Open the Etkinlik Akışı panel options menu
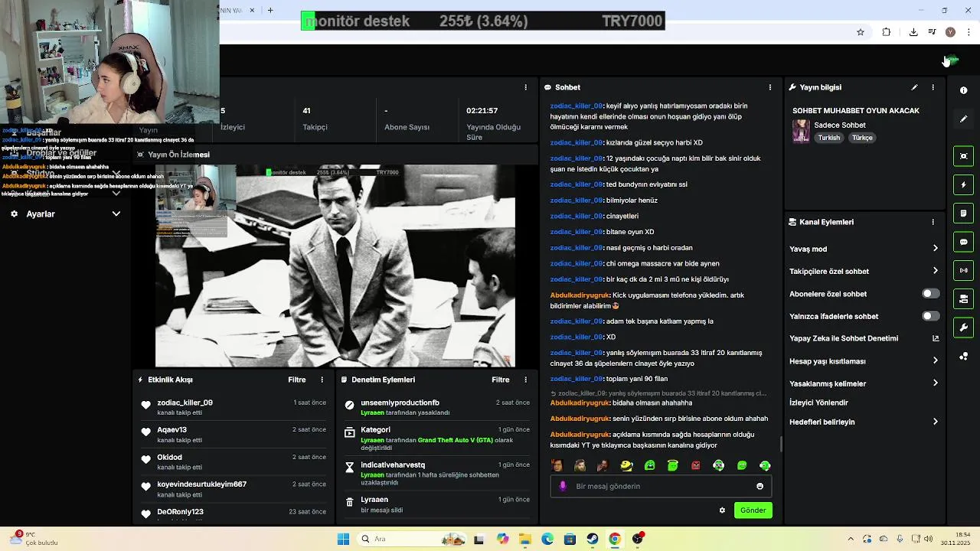Viewport: 980px width, 551px height. (322, 380)
